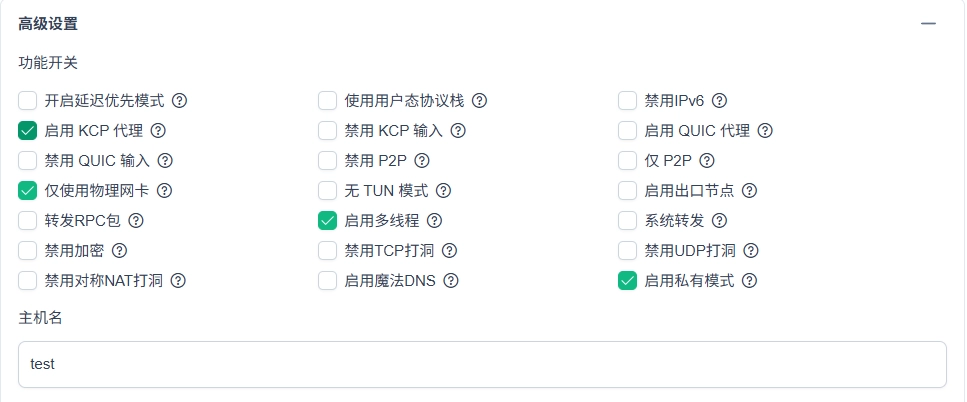Collapse the 高级设置 panel
This screenshot has height=402, width=967.
pyautogui.click(x=928, y=23)
